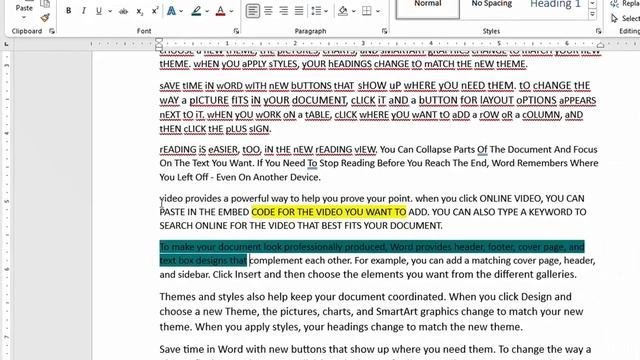Click the Select cursor icon in Editing
The image size is (640, 360).
coord(614,18)
